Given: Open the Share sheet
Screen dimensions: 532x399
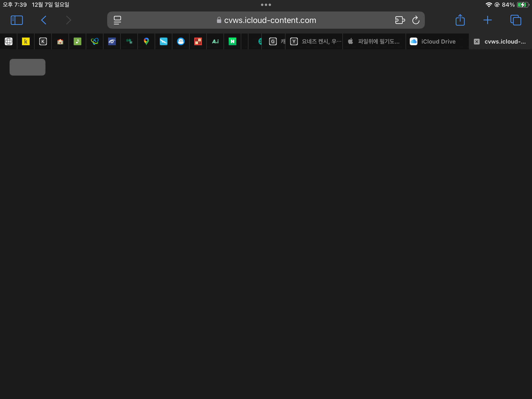Looking at the screenshot, I should point(460,20).
